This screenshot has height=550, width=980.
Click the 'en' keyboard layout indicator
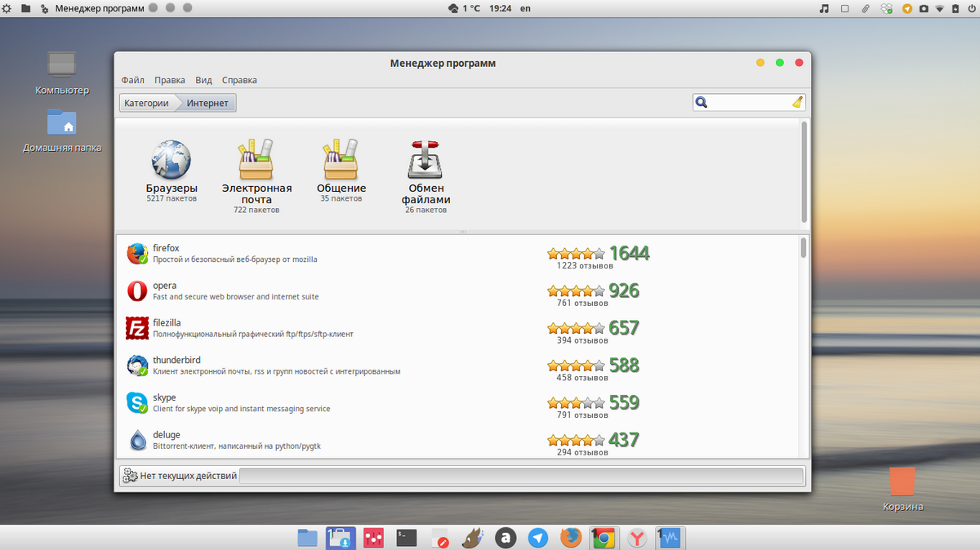[x=525, y=8]
